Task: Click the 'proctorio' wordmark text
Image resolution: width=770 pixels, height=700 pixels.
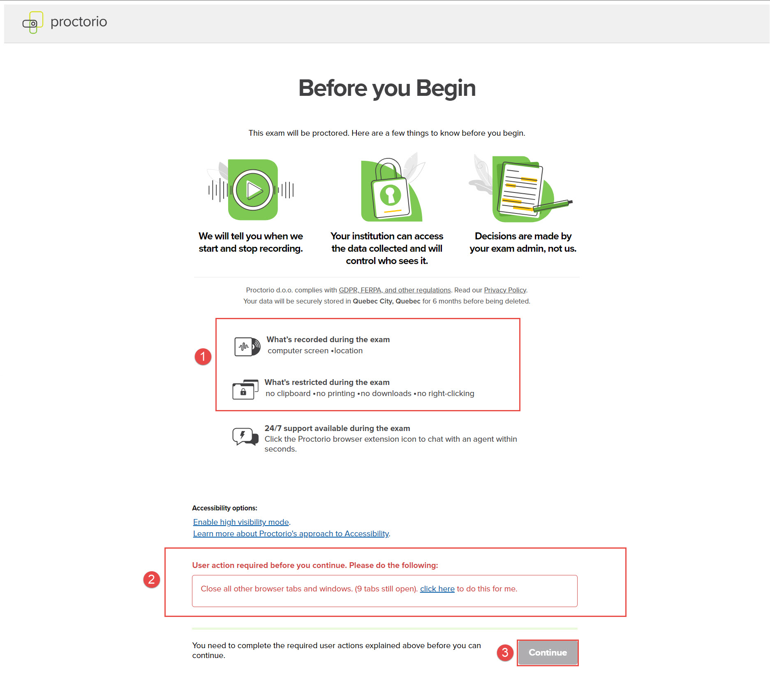Action: [79, 22]
